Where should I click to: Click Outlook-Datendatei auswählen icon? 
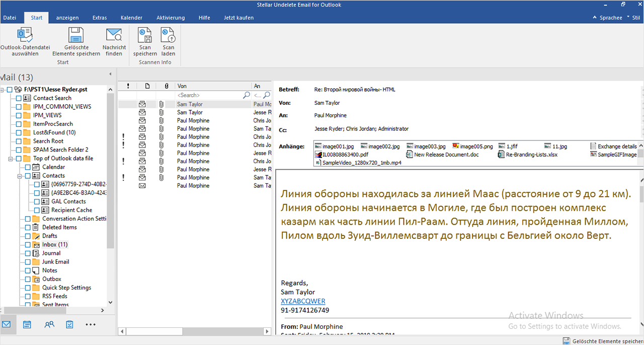pos(25,35)
